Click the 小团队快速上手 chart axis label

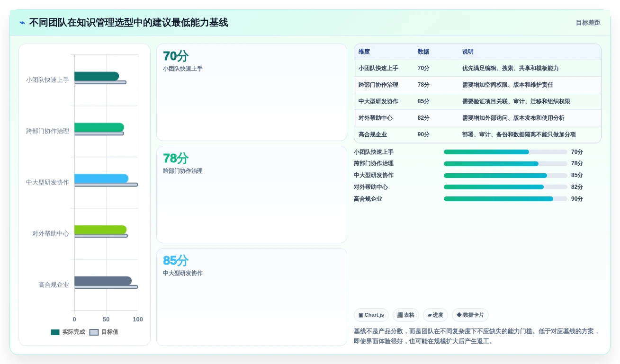[x=47, y=80]
